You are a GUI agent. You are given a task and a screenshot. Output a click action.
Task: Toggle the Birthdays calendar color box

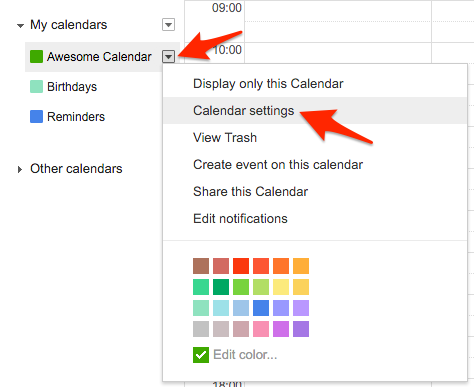pyautogui.click(x=36, y=87)
